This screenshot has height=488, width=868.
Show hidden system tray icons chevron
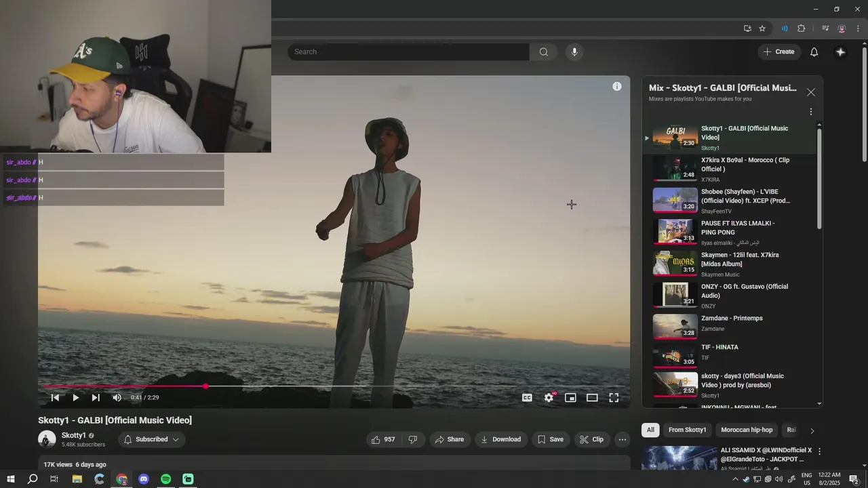(x=735, y=479)
